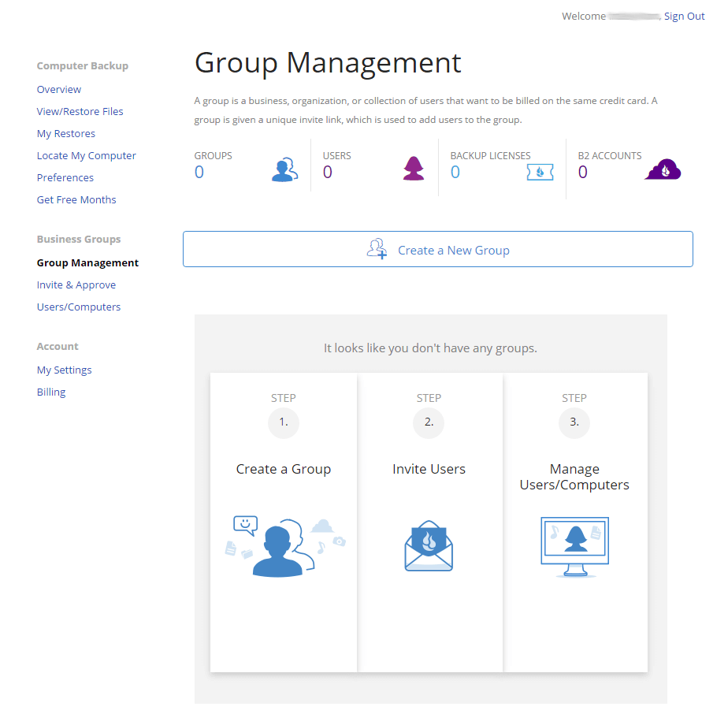The width and height of the screenshot is (728, 714).
Task: Click the add-user icon on Create a New Group
Action: [377, 250]
